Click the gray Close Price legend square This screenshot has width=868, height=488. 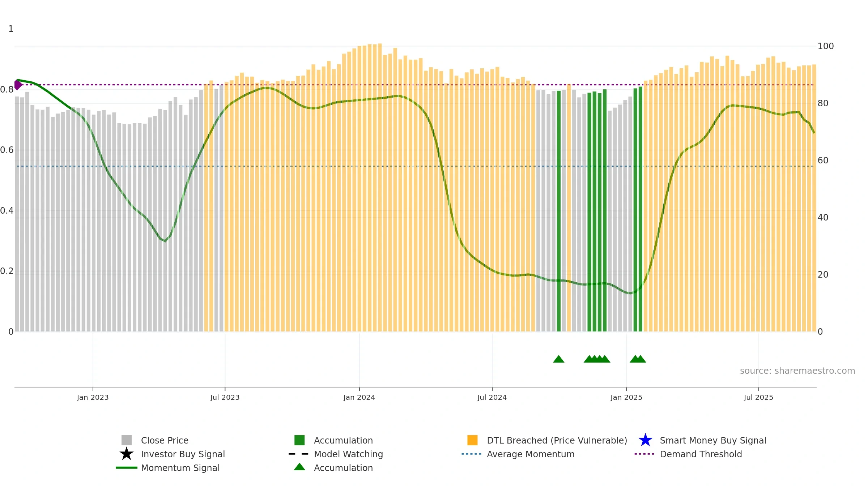pos(127,440)
